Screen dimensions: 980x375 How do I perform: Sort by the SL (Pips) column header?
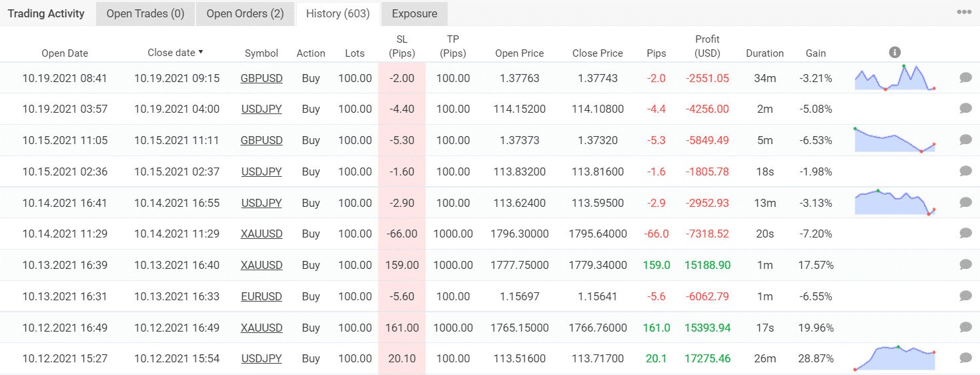click(x=402, y=46)
